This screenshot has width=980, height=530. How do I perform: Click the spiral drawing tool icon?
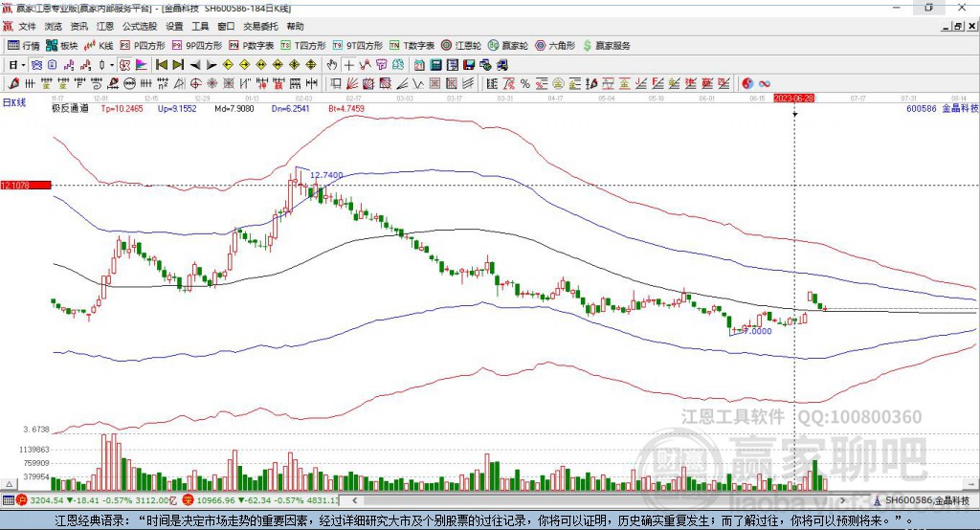point(97,83)
